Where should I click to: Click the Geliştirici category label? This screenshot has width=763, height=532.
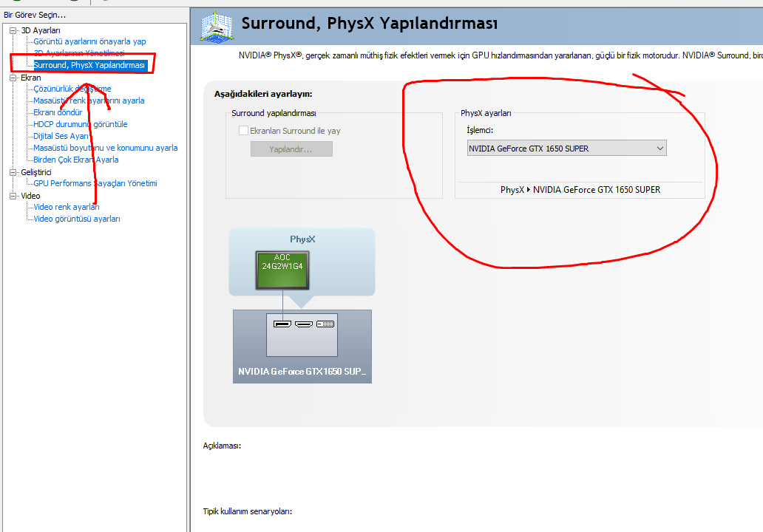point(36,172)
